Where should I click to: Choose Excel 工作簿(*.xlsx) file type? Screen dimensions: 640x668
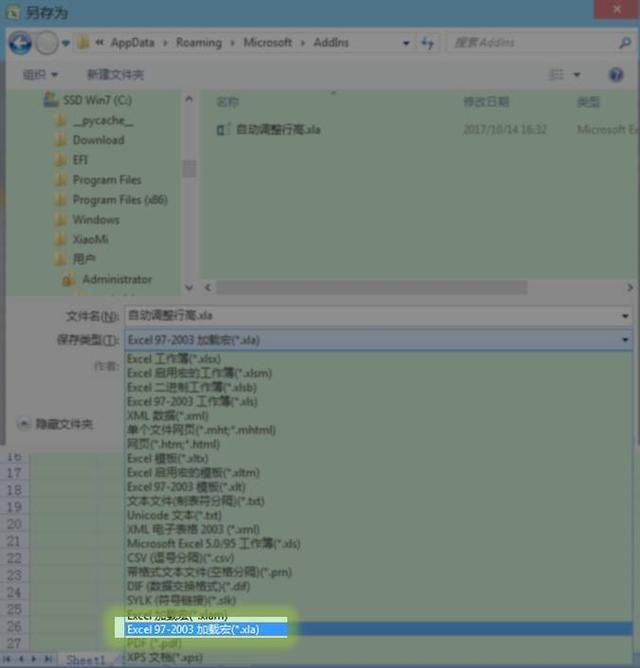(379, 359)
